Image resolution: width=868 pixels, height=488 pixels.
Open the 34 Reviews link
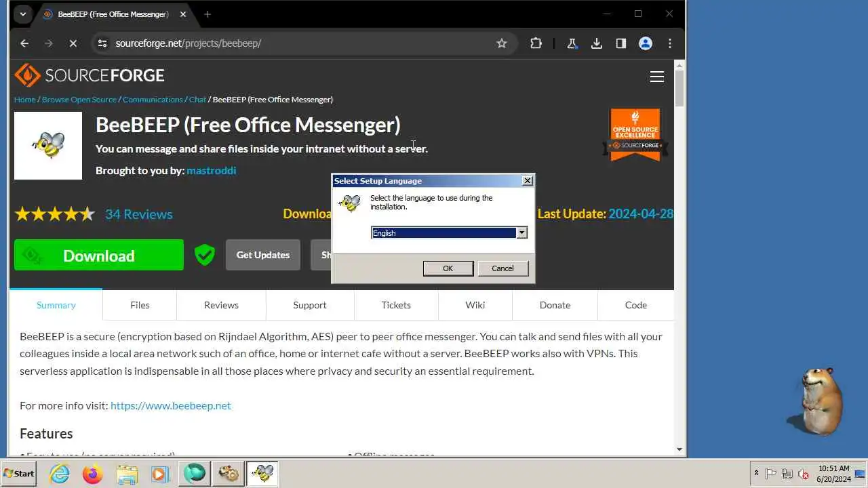[x=139, y=214]
